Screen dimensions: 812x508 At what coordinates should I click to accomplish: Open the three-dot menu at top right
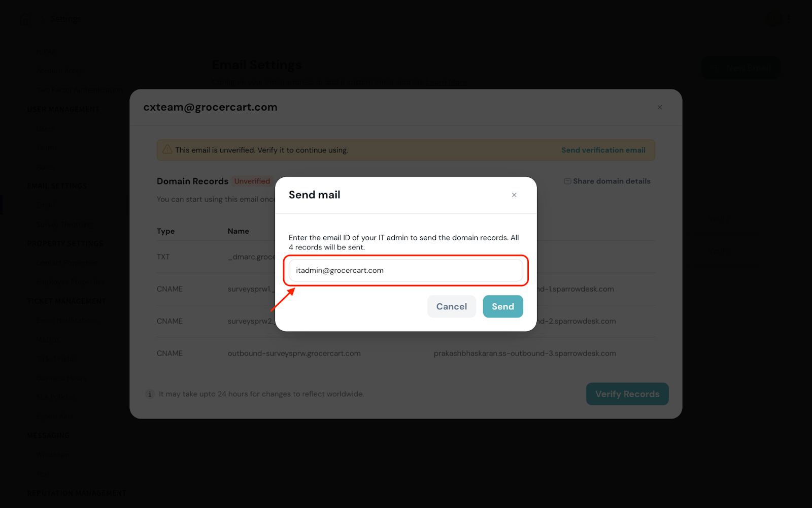[789, 19]
